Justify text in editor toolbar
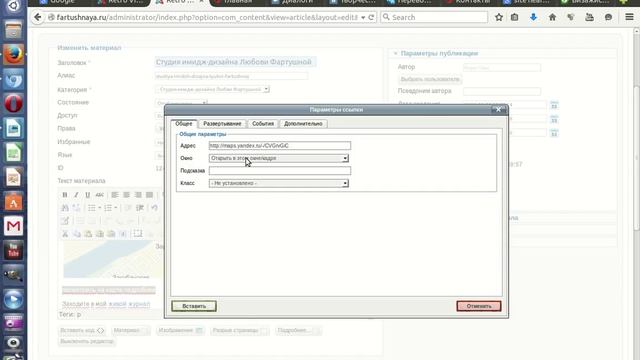The image size is (640, 360). point(149,195)
